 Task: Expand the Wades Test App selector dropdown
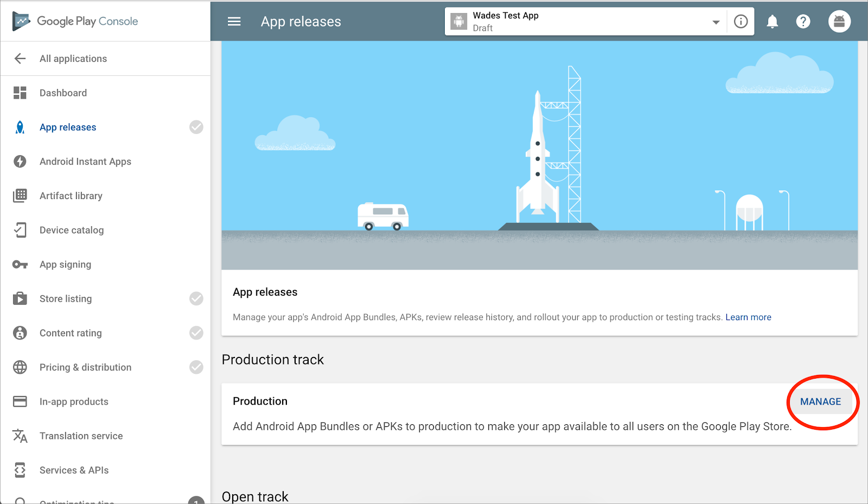[716, 22]
